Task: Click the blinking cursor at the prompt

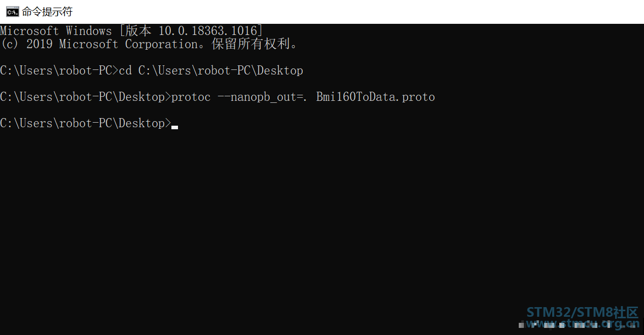Action: (x=174, y=127)
